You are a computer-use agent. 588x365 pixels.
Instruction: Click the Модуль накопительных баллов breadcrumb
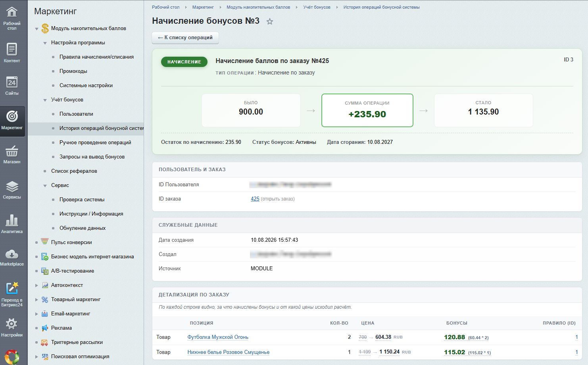point(258,7)
